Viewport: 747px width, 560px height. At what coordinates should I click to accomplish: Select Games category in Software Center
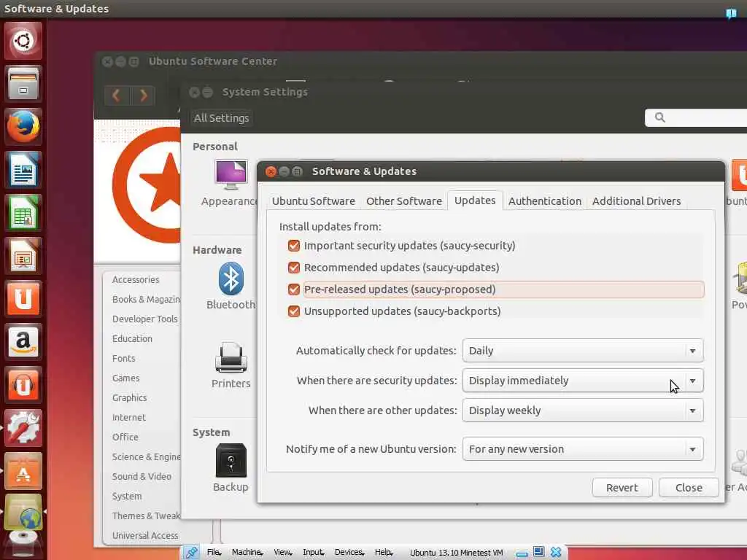tap(125, 378)
